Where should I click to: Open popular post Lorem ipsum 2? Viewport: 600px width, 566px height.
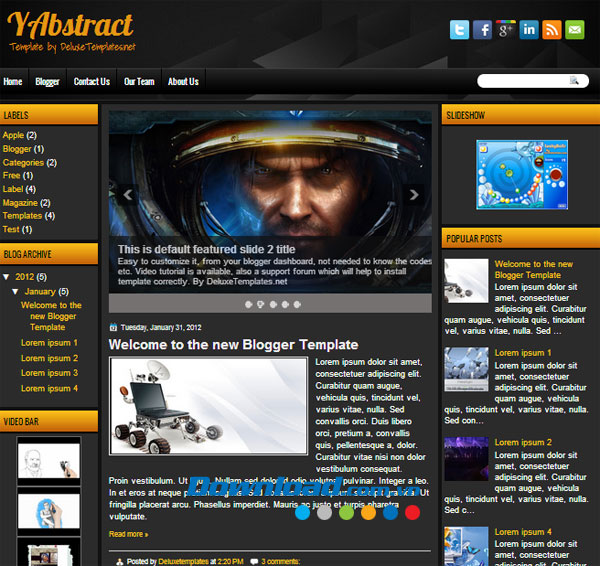[523, 442]
